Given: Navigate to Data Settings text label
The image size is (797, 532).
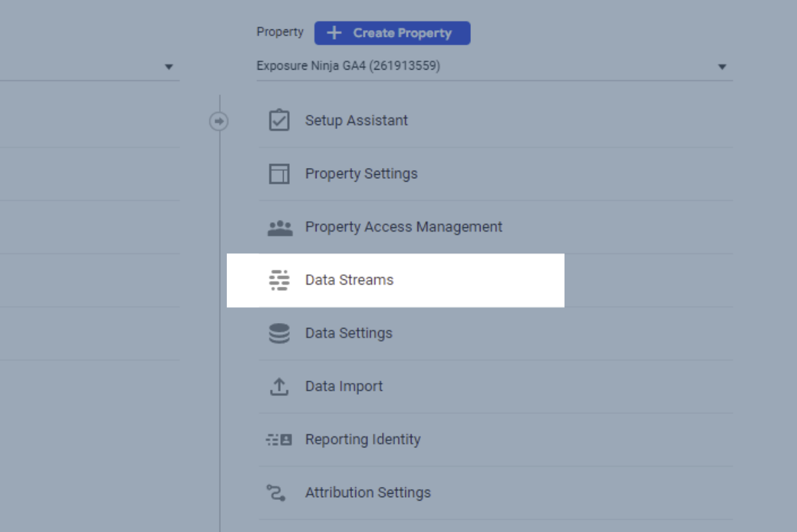Looking at the screenshot, I should pos(349,333).
